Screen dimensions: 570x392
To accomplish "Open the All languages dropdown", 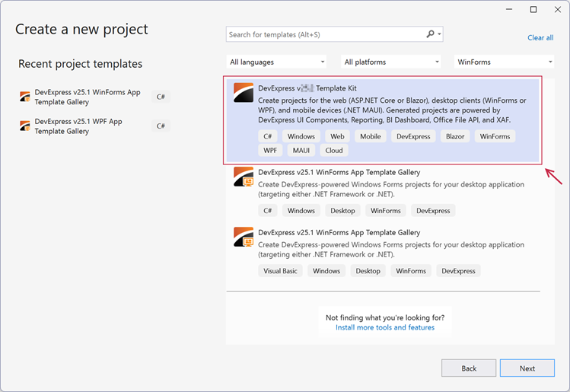I will (x=276, y=62).
